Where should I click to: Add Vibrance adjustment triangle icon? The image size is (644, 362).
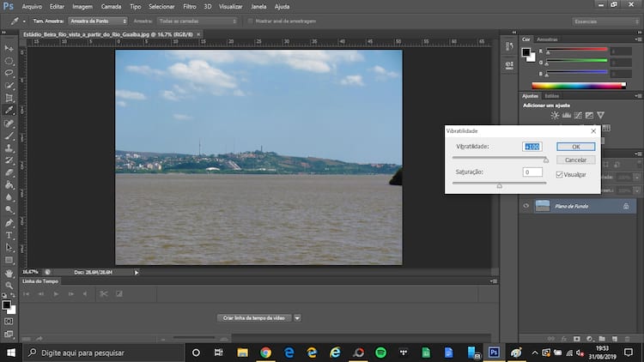click(601, 115)
